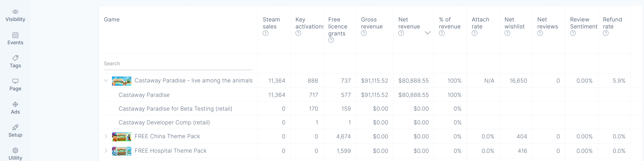Click the Gross revenue help icon

(364, 33)
